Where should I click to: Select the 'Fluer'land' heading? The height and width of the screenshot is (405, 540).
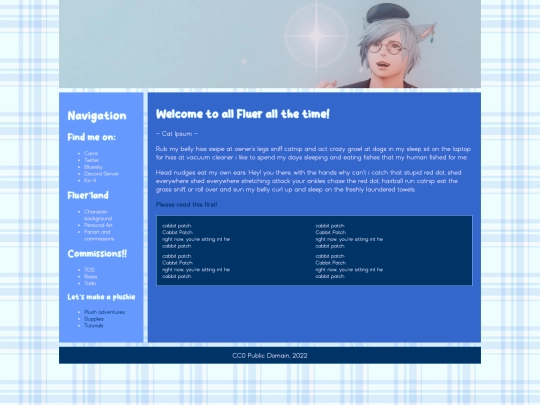(x=88, y=195)
